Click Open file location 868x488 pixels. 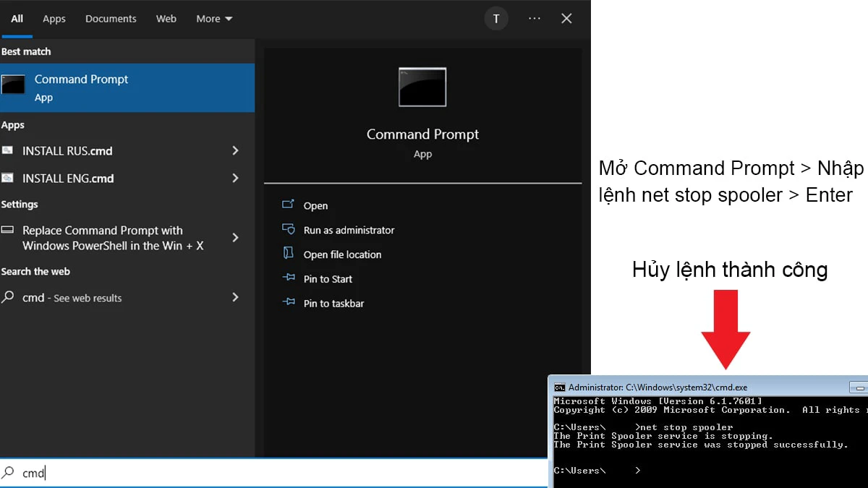click(x=342, y=254)
